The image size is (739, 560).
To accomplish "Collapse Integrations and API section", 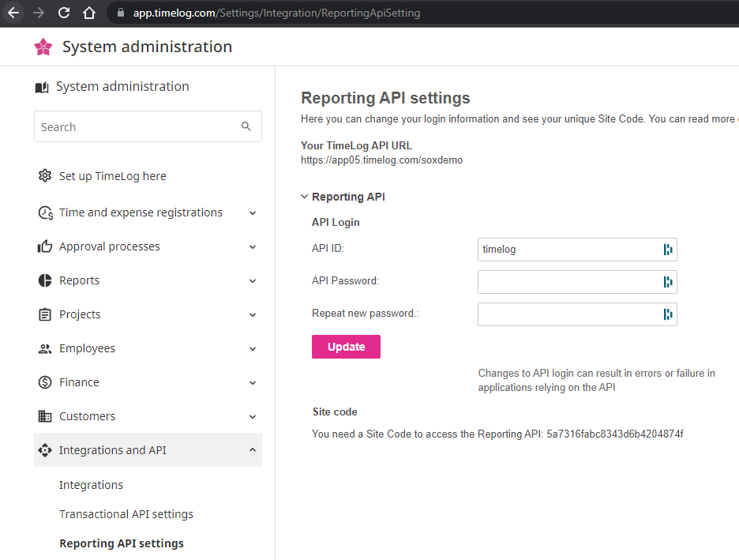I will (252, 450).
